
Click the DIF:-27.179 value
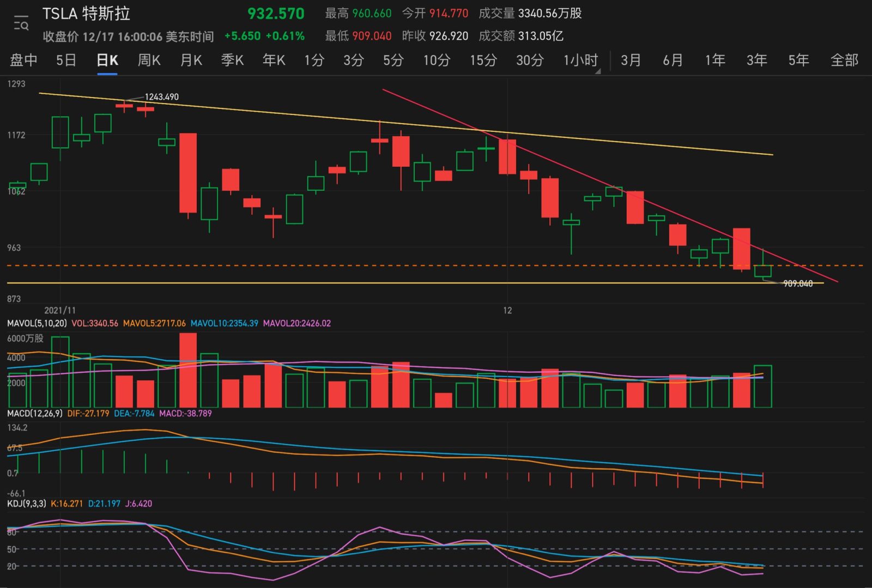point(88,414)
